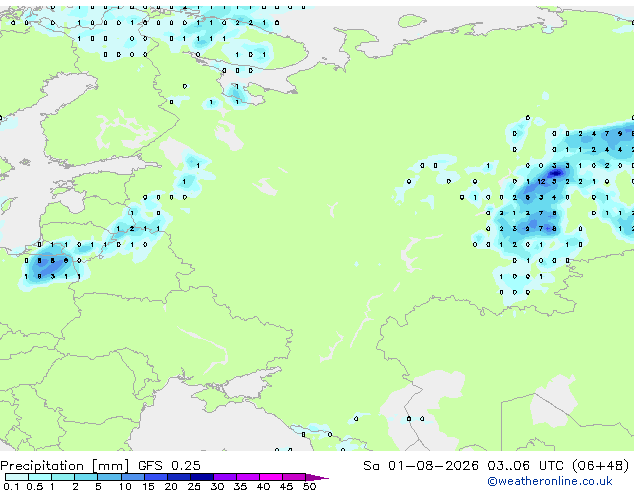Image resolution: width=634 pixels, height=490 pixels.
Task: Click the 45–50 mm legend swatch
Action: click(x=294, y=477)
